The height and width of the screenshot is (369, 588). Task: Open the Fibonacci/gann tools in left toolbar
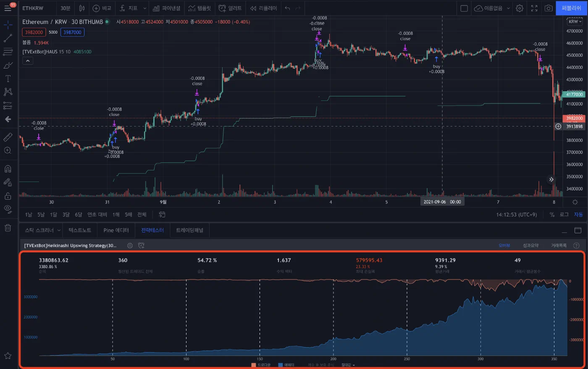(8, 52)
